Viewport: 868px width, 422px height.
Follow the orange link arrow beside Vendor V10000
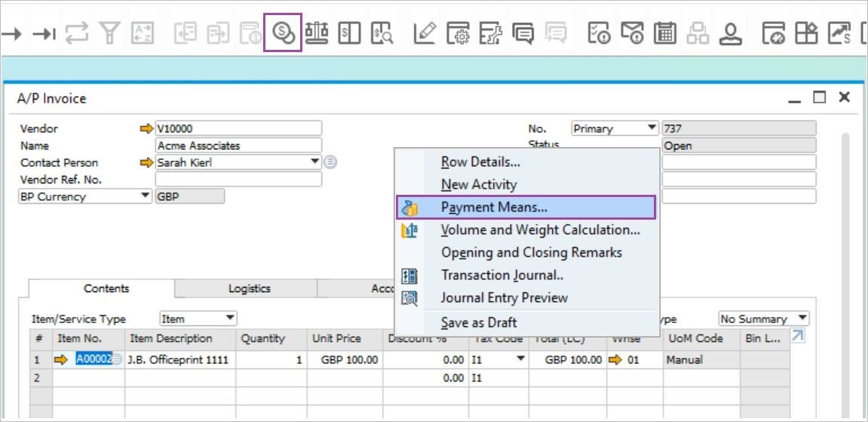click(147, 128)
